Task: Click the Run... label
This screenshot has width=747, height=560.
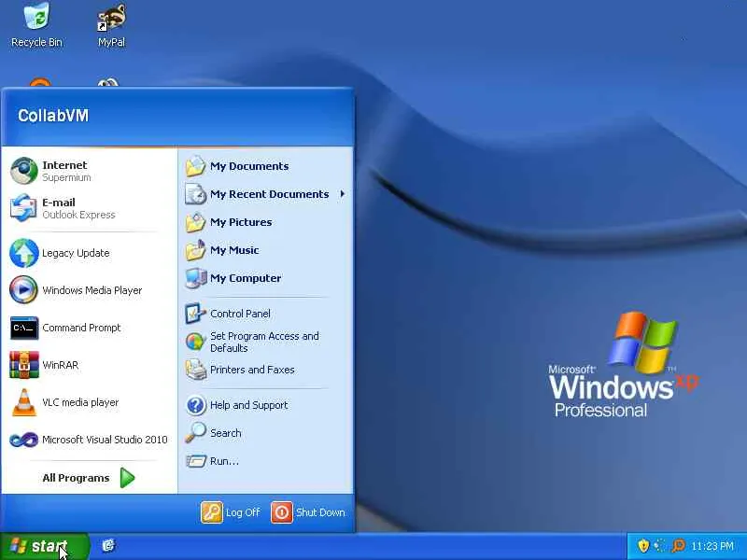Action: [224, 461]
